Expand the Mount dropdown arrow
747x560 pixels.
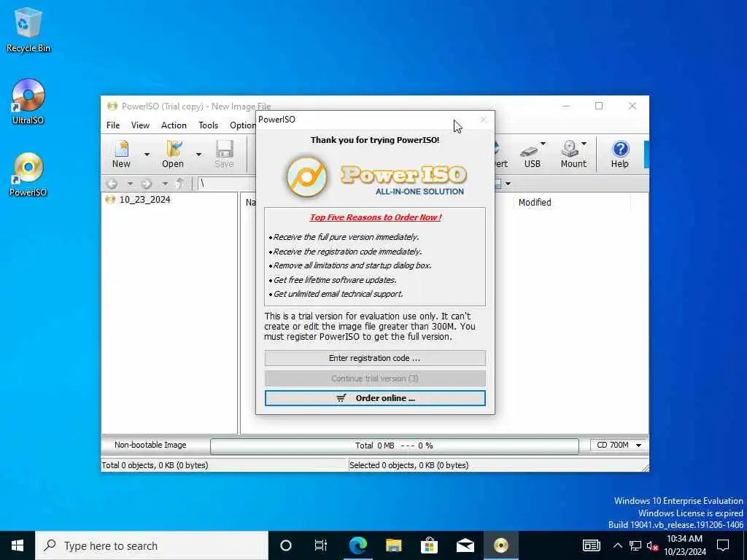(584, 144)
